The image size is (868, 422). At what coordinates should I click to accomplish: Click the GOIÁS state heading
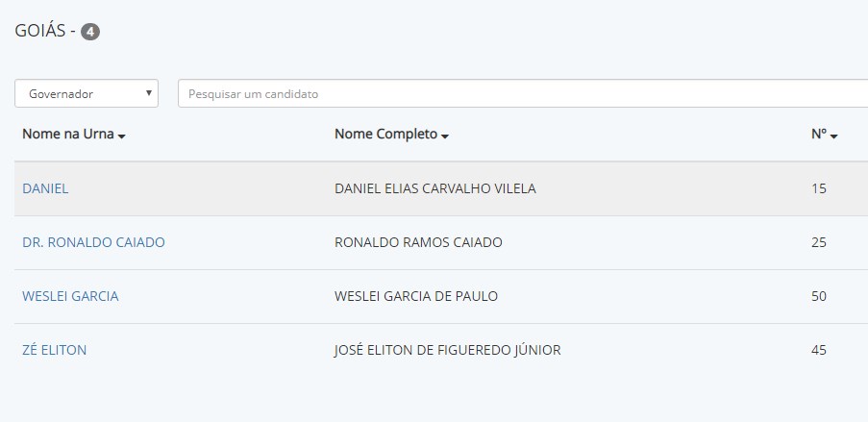pos(39,31)
